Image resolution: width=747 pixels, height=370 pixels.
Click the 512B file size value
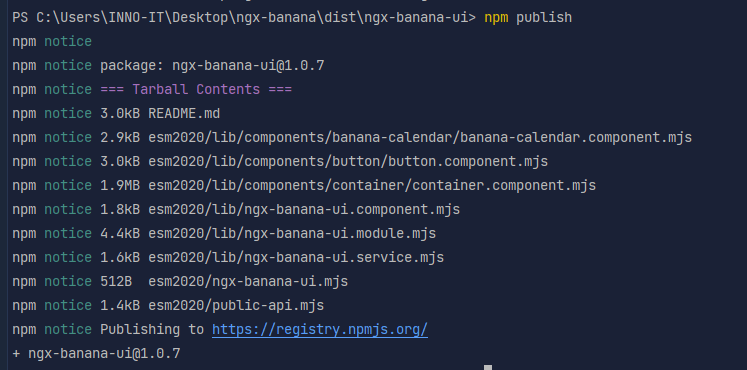pyautogui.click(x=116, y=281)
